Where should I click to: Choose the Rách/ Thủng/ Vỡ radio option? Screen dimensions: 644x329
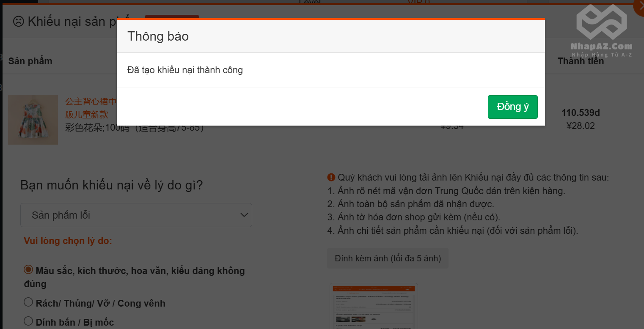pyautogui.click(x=28, y=302)
